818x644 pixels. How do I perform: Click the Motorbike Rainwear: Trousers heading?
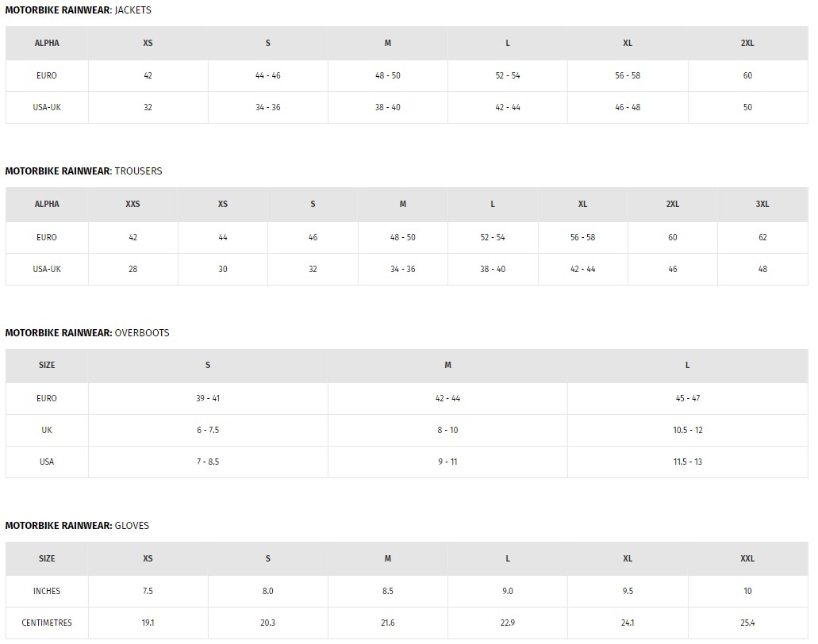tap(83, 171)
